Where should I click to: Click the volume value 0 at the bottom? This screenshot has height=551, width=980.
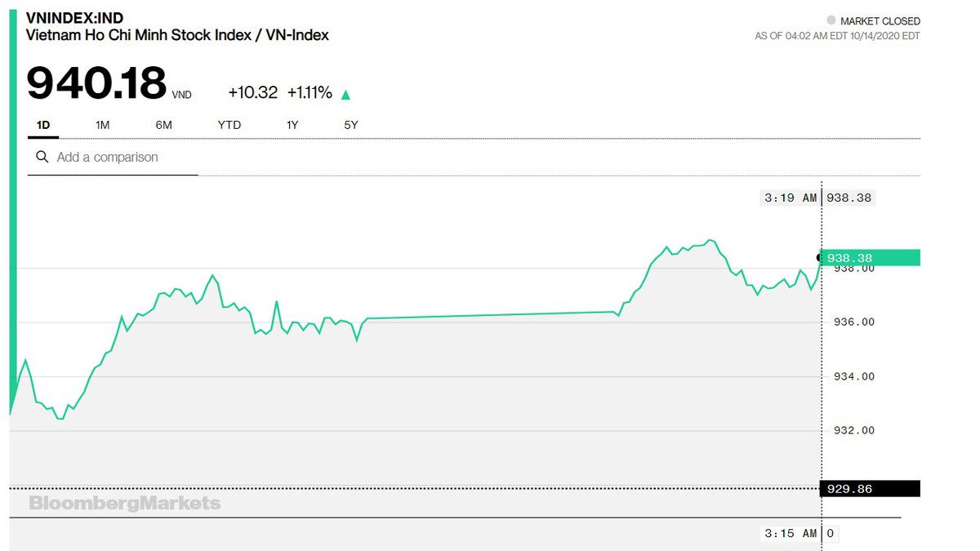(x=830, y=533)
